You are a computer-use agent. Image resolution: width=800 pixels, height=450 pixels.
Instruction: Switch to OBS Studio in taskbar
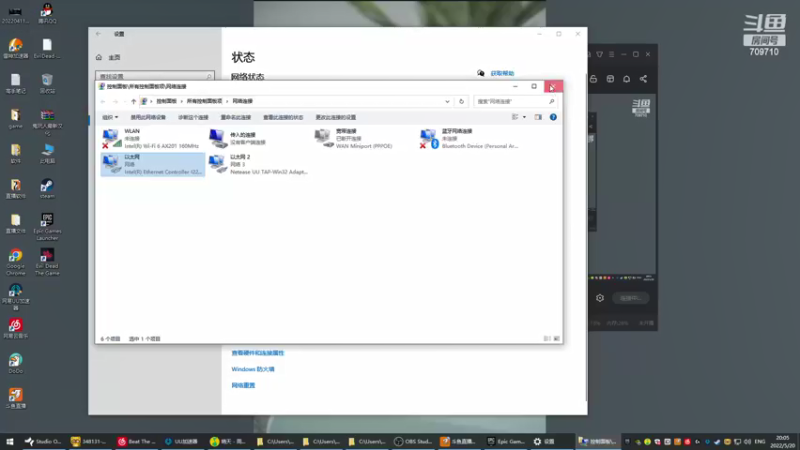tap(413, 441)
